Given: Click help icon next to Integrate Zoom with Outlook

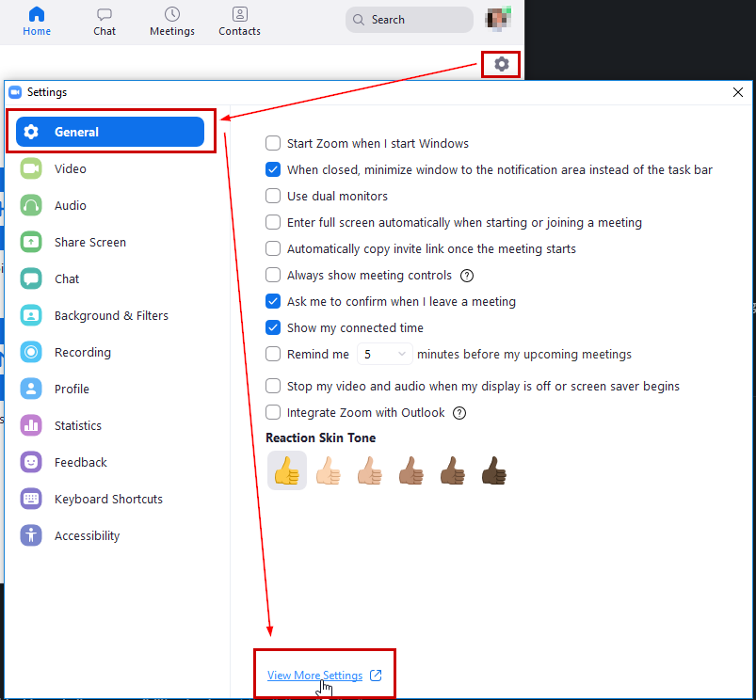Looking at the screenshot, I should coord(459,413).
